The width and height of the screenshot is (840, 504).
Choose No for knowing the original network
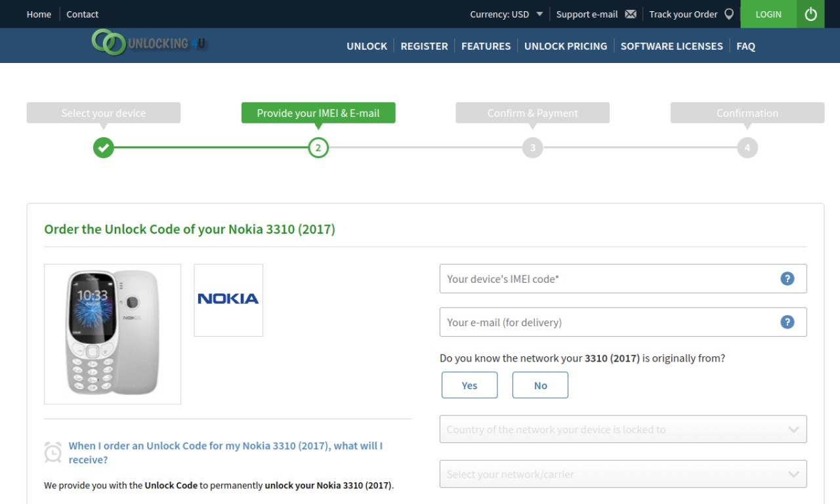tap(540, 385)
